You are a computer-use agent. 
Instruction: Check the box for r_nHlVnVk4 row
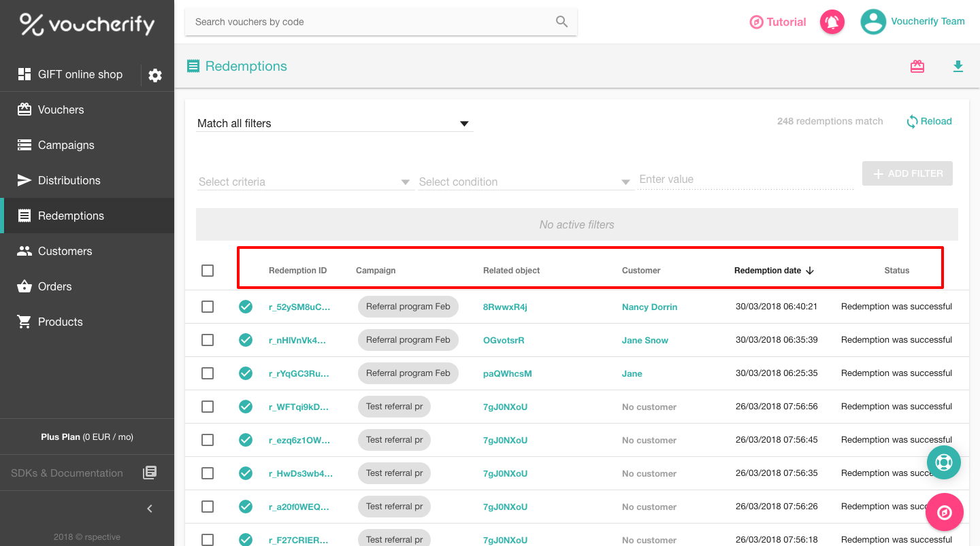tap(208, 340)
